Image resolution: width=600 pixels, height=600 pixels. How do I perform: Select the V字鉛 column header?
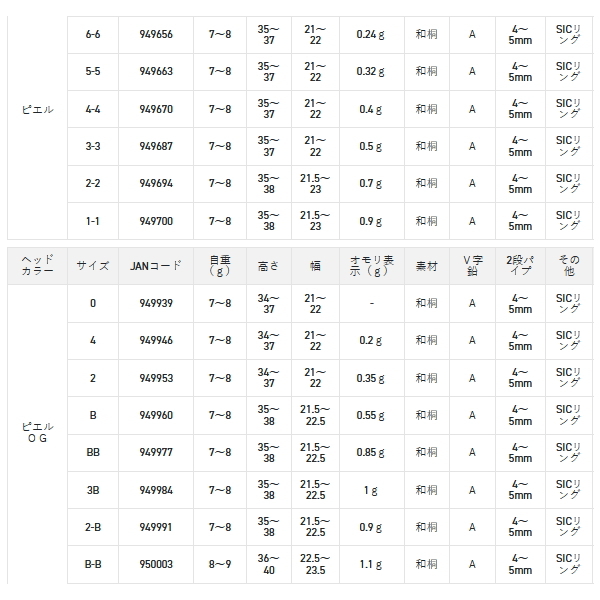point(472,265)
